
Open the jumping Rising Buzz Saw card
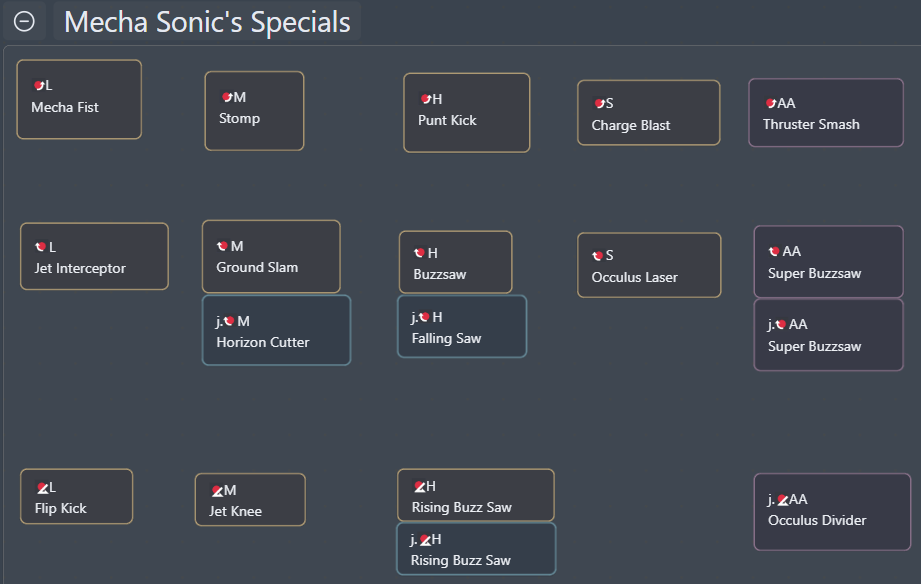click(476, 549)
